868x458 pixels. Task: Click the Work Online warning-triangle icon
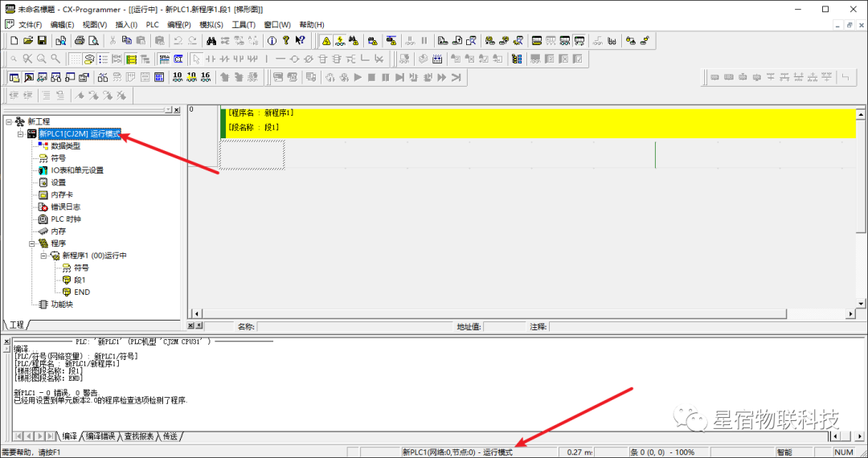tap(326, 40)
